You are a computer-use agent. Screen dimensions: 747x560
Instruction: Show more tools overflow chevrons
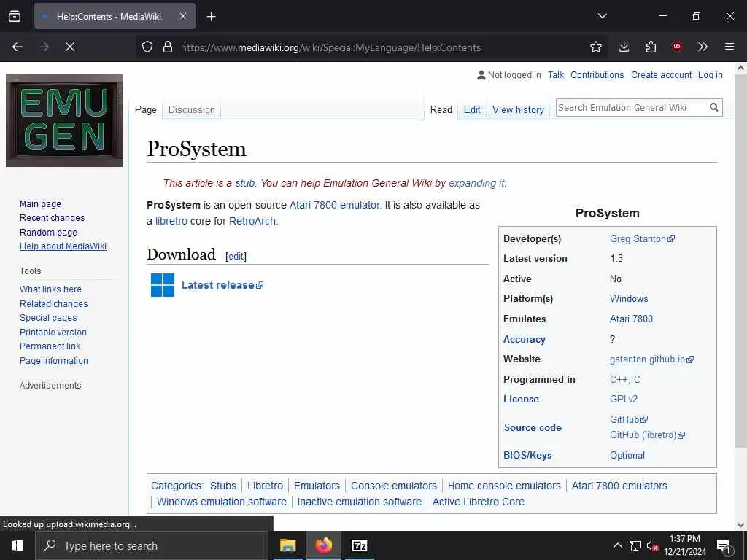tap(703, 47)
